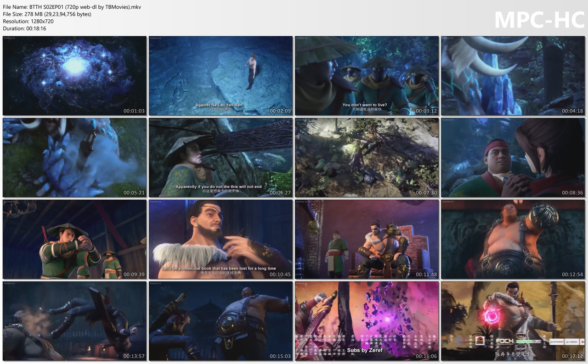Select the thumbnail at timestamp 00:07:30
Image resolution: width=588 pixels, height=364 pixels.
(367, 157)
